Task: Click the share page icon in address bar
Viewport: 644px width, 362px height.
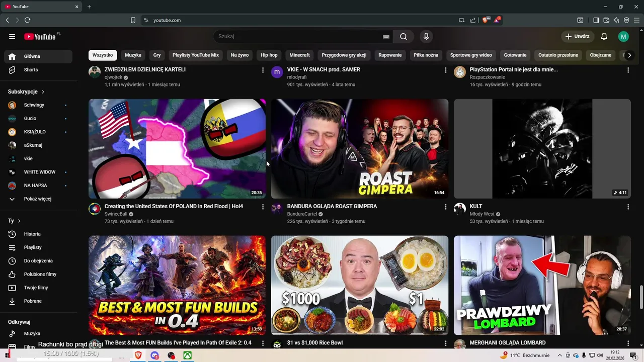Action: pos(473,20)
